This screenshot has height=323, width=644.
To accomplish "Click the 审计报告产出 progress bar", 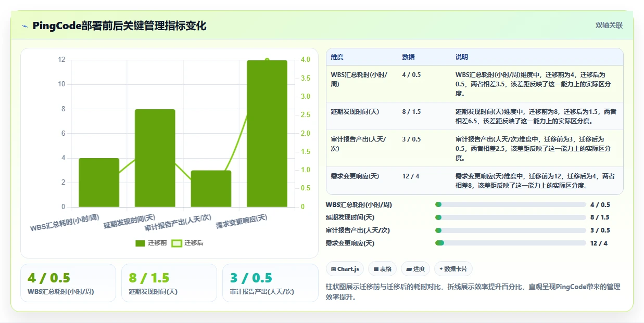I will (510, 230).
